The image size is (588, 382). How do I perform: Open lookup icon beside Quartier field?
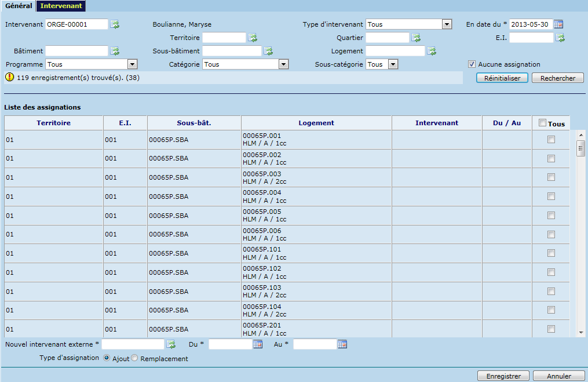tap(416, 38)
